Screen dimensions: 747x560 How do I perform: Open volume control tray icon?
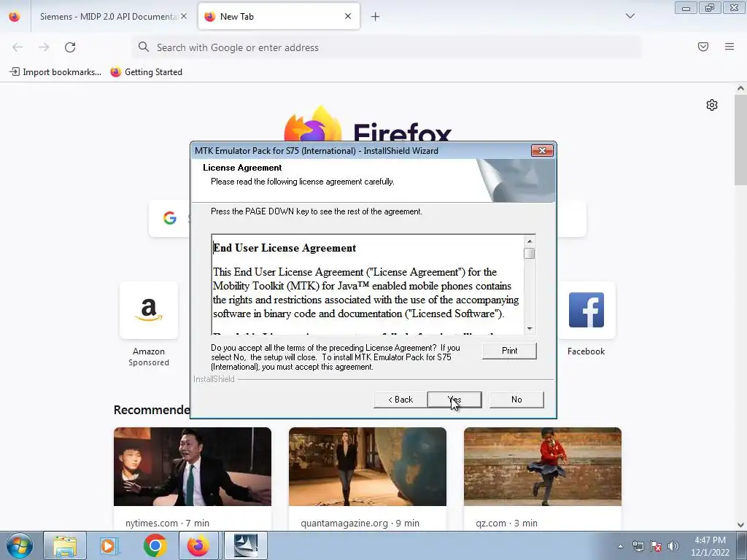click(x=673, y=546)
